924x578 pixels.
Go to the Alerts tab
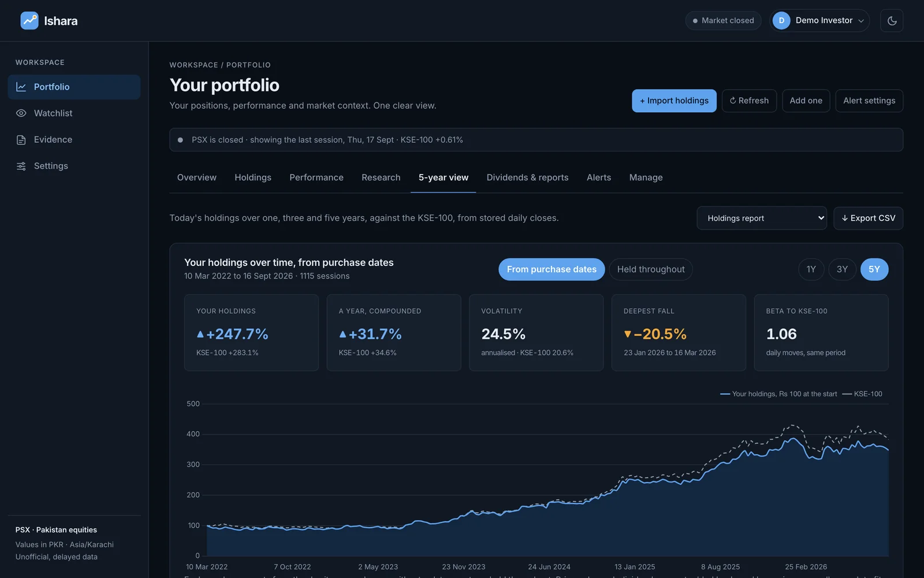coord(599,177)
